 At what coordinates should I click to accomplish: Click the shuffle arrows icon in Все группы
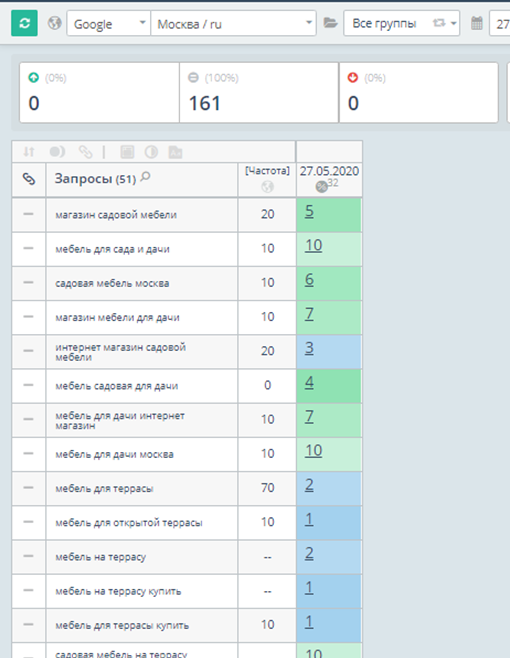439,23
